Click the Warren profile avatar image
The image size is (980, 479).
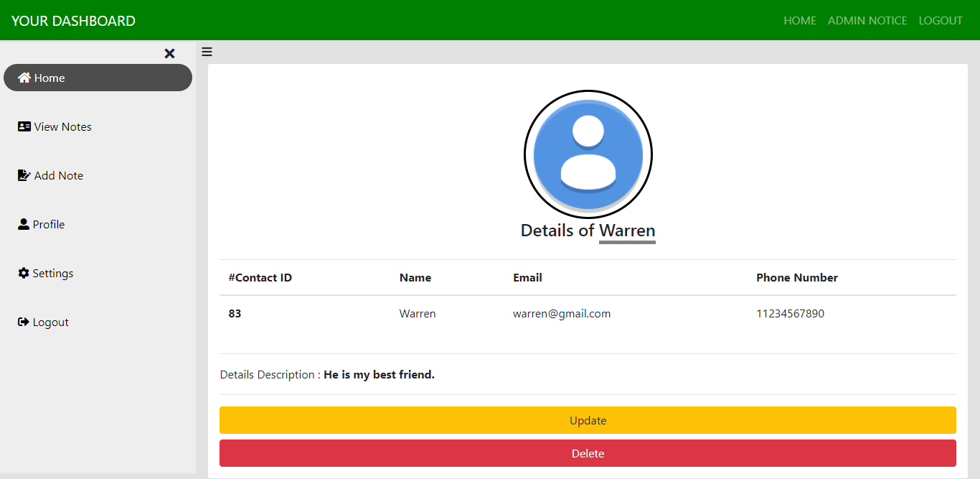pyautogui.click(x=588, y=154)
